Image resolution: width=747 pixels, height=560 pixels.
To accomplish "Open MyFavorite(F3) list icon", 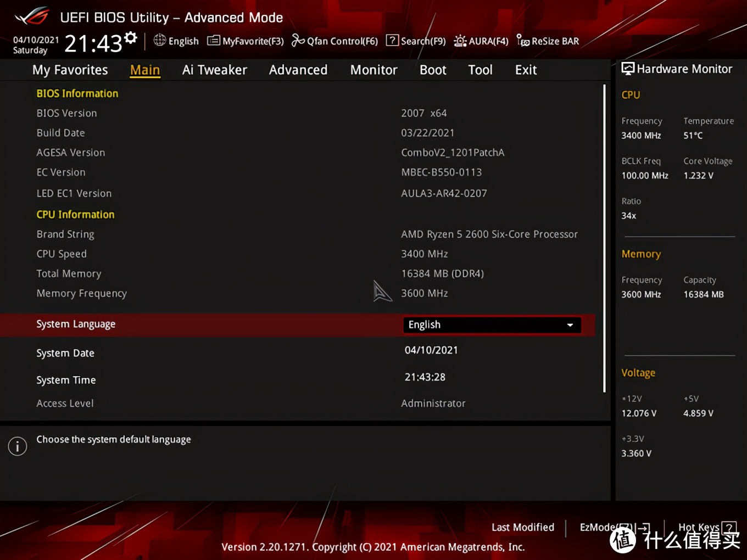I will pos(214,41).
